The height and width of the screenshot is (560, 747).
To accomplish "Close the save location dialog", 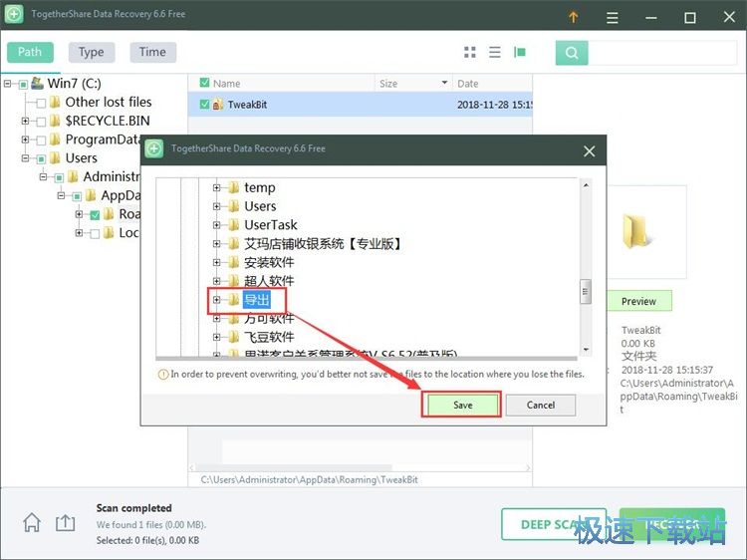I will tap(590, 151).
